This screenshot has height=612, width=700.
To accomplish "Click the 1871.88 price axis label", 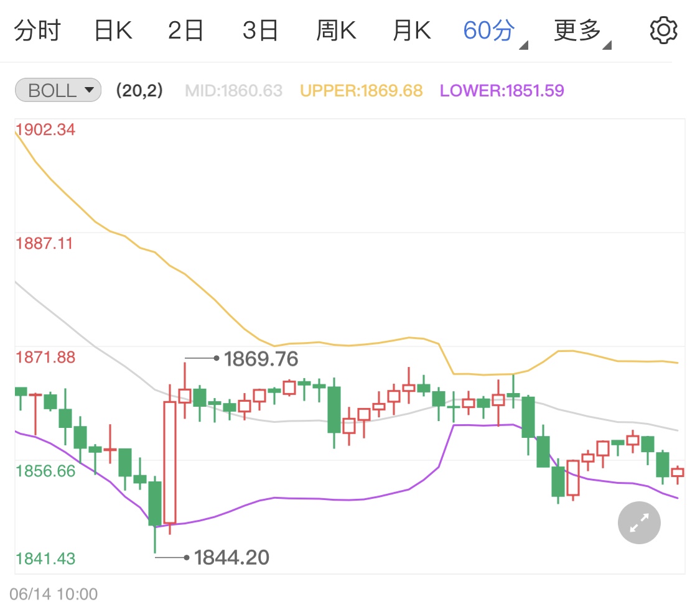I will (45, 358).
